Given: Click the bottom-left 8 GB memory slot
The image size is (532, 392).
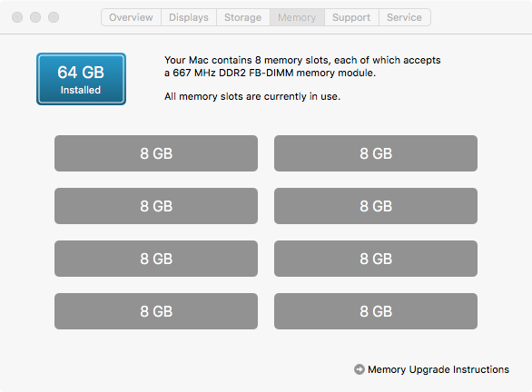Looking at the screenshot, I should pos(156,311).
